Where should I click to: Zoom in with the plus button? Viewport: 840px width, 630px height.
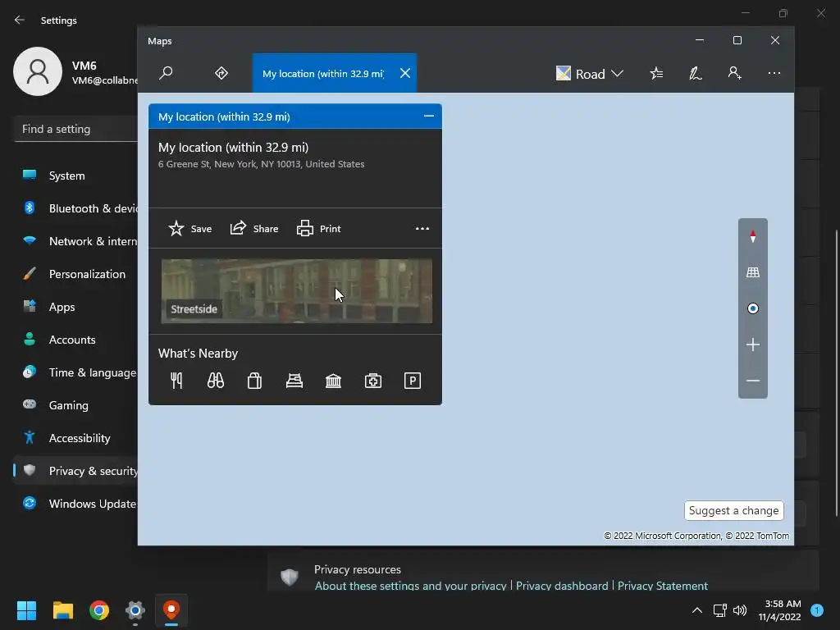coord(753,345)
